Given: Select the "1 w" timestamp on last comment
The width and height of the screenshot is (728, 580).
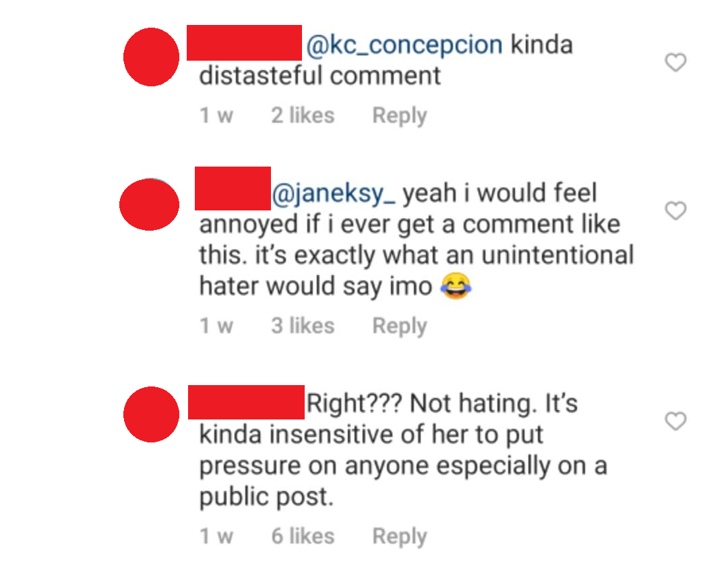Looking at the screenshot, I should [216, 536].
